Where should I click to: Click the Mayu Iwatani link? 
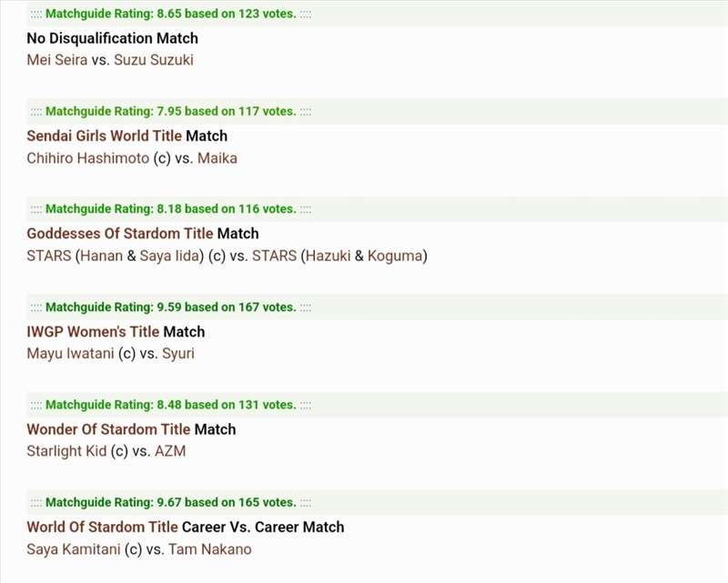point(70,354)
